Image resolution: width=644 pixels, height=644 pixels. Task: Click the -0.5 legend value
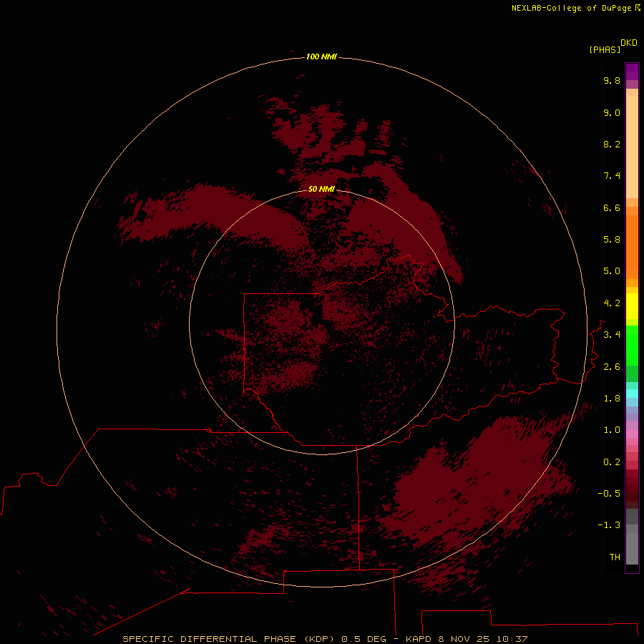click(609, 494)
